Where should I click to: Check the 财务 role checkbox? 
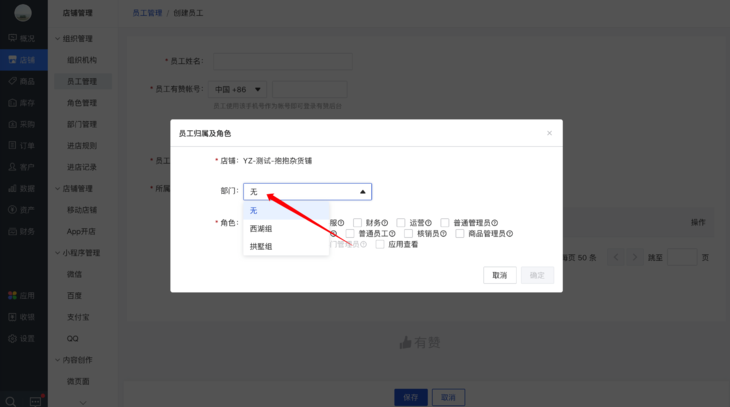click(357, 223)
